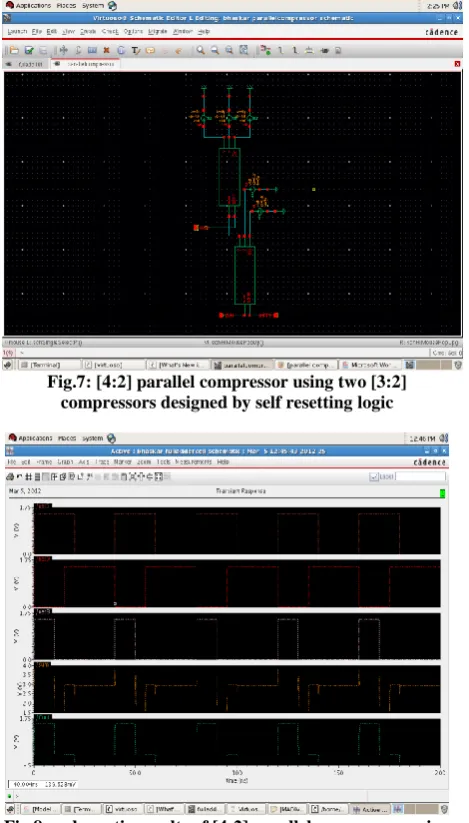Click the folder Open icon in Virtuoso toolbar
This screenshot has height=823, width=469.
(14, 50)
